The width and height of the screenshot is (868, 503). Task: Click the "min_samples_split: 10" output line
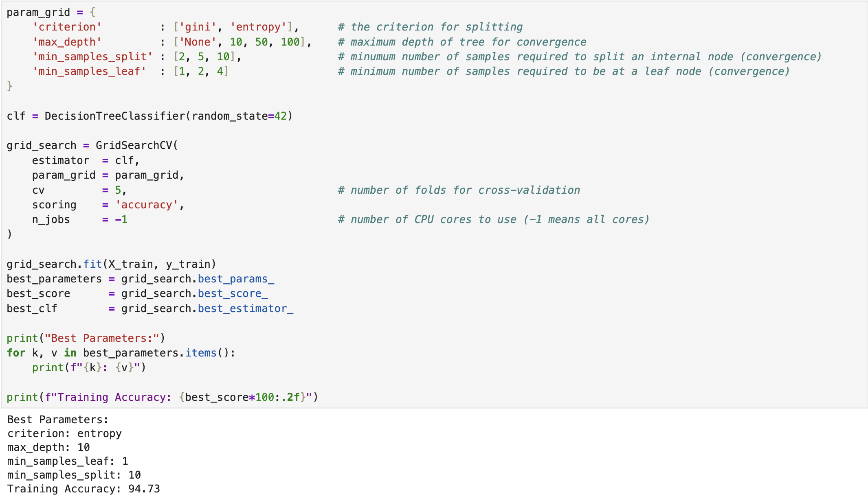[74, 475]
